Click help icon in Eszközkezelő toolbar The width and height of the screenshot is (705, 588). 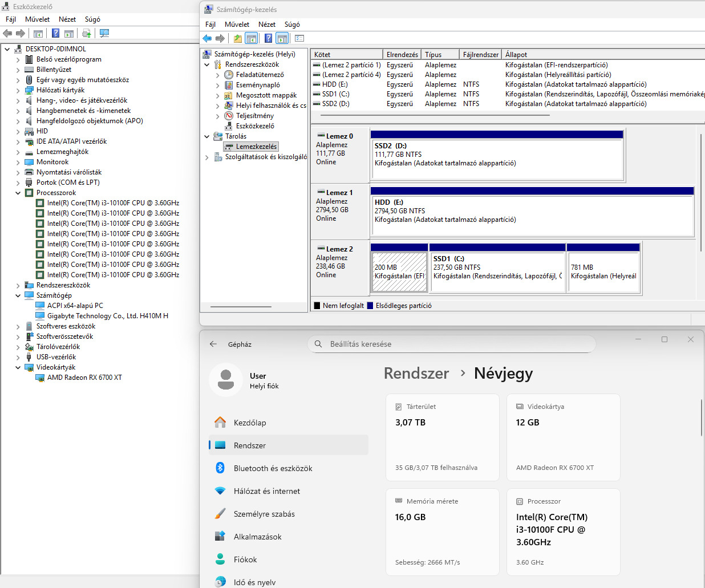(x=55, y=33)
